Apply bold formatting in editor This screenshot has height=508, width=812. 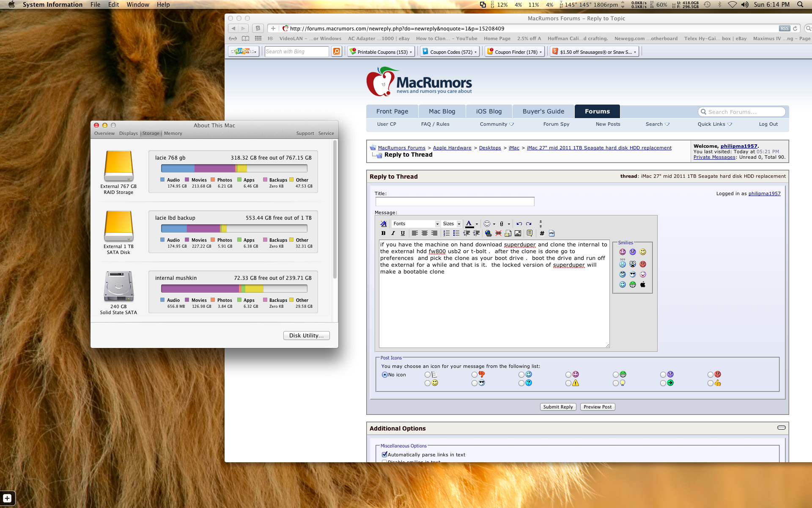point(383,233)
